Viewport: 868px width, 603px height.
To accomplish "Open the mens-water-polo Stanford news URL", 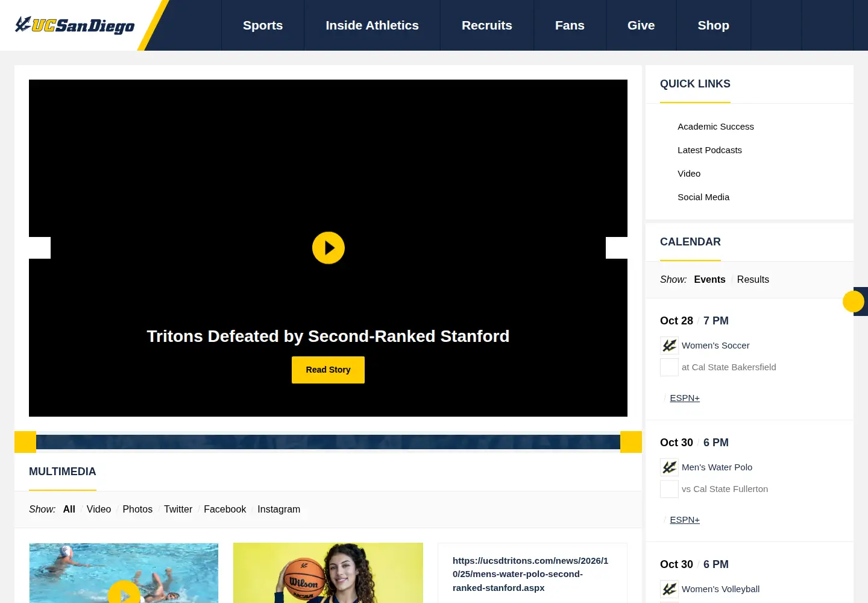I will (530, 574).
